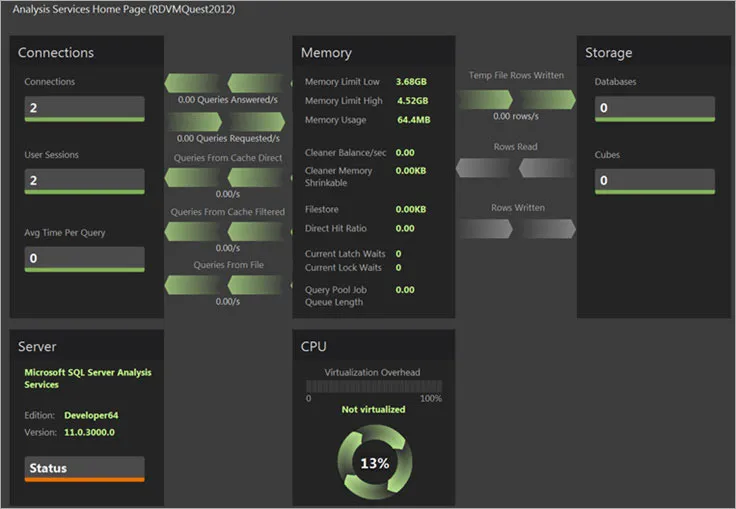The image size is (736, 509).
Task: Click the Status button in Server panel
Action: (84, 468)
